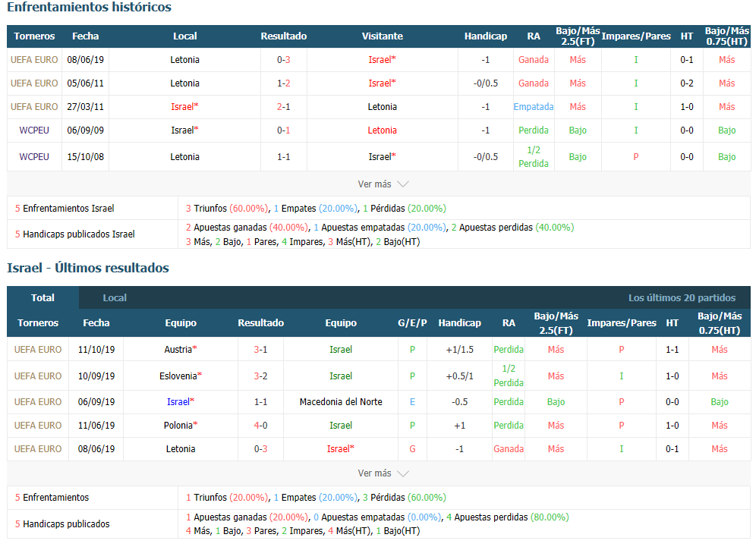
Task: Click HT score 0-2 in 05/06/11 row
Action: pyautogui.click(x=687, y=83)
